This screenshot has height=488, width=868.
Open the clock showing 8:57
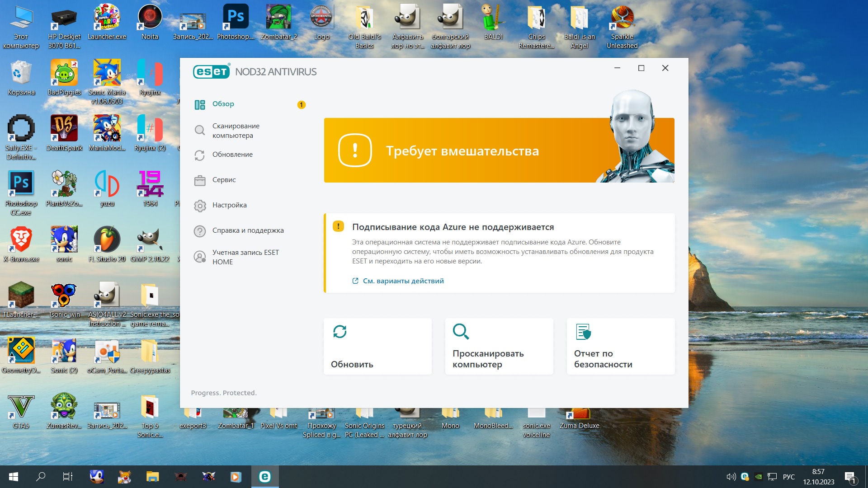click(x=819, y=477)
